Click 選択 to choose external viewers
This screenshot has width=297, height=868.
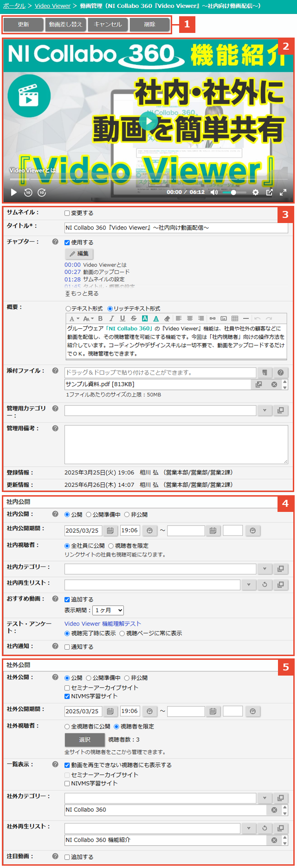pyautogui.click(x=84, y=740)
